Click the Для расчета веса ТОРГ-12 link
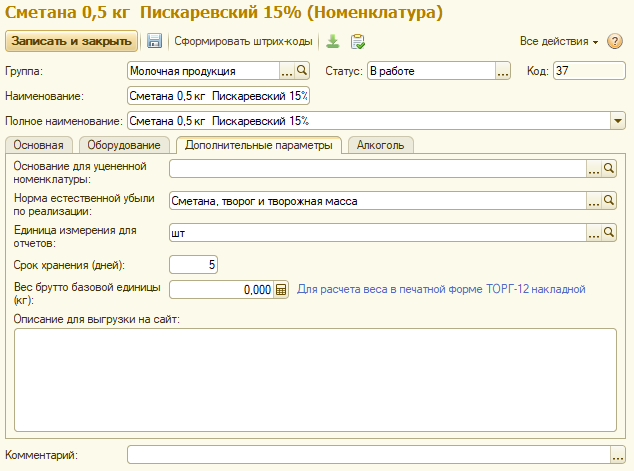The width and height of the screenshot is (634, 471). (441, 289)
